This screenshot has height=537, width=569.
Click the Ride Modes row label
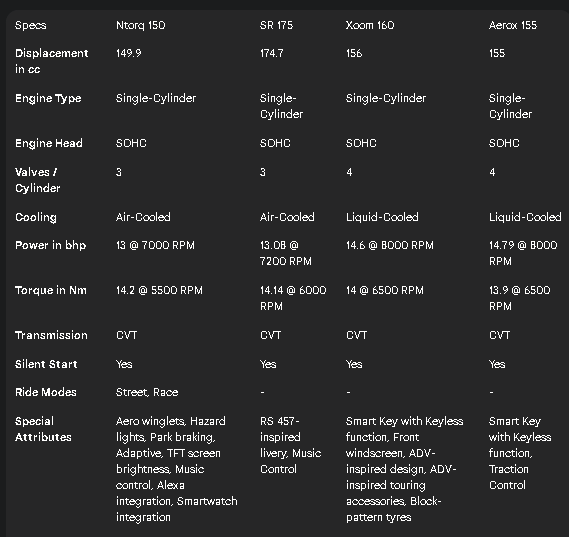(46, 392)
